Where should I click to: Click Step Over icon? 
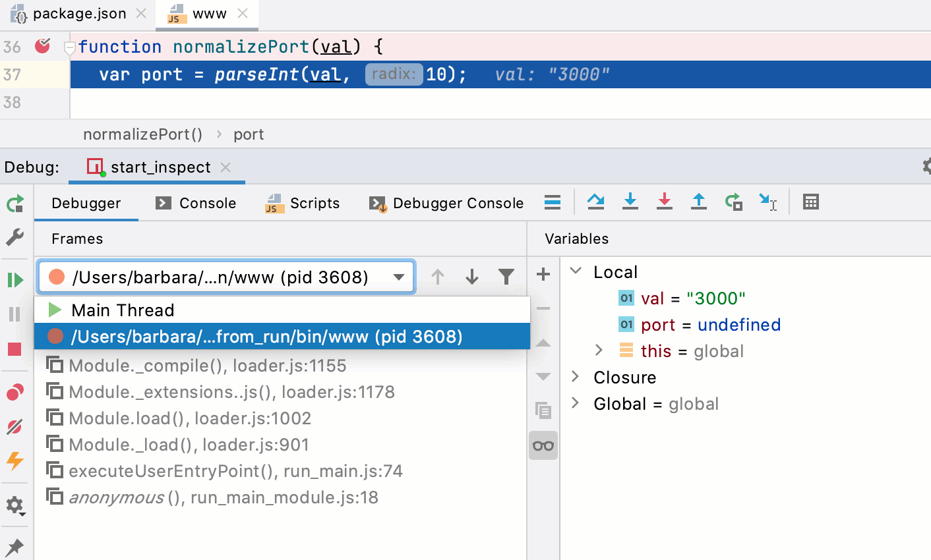[596, 202]
